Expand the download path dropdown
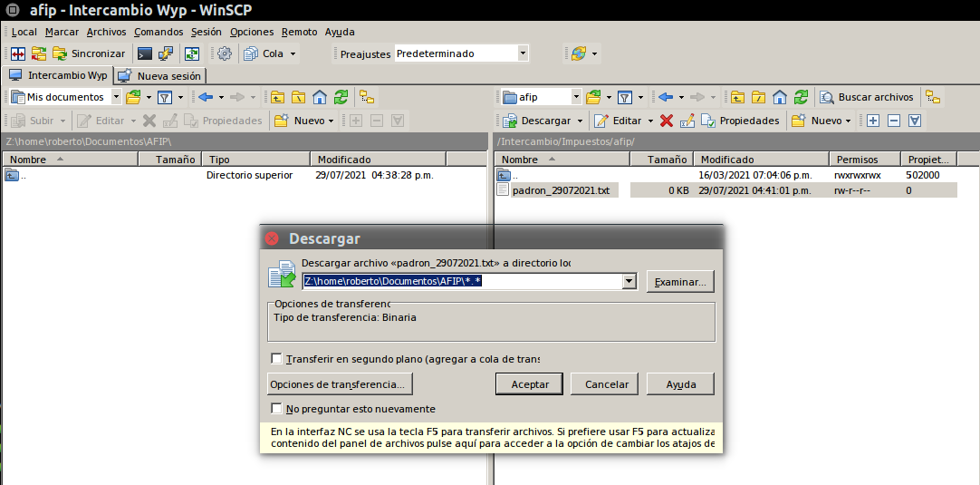Viewport: 980px width, 485px height. coord(629,282)
